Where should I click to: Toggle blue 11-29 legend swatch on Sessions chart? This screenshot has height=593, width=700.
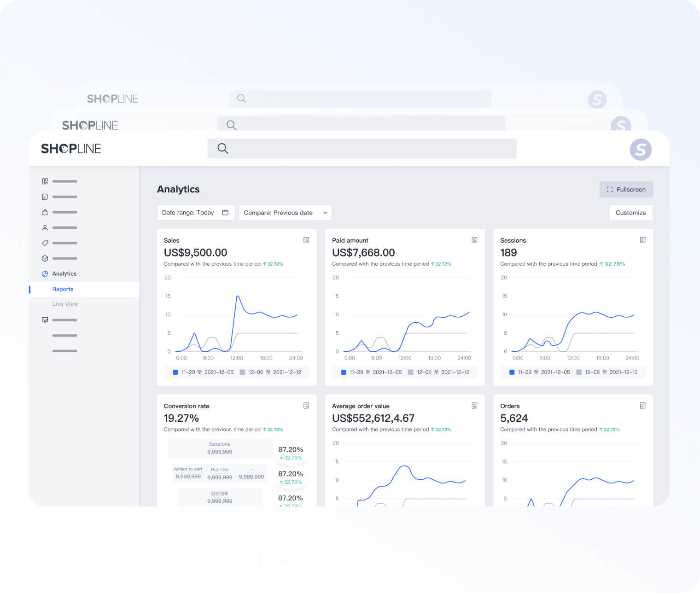pyautogui.click(x=512, y=372)
